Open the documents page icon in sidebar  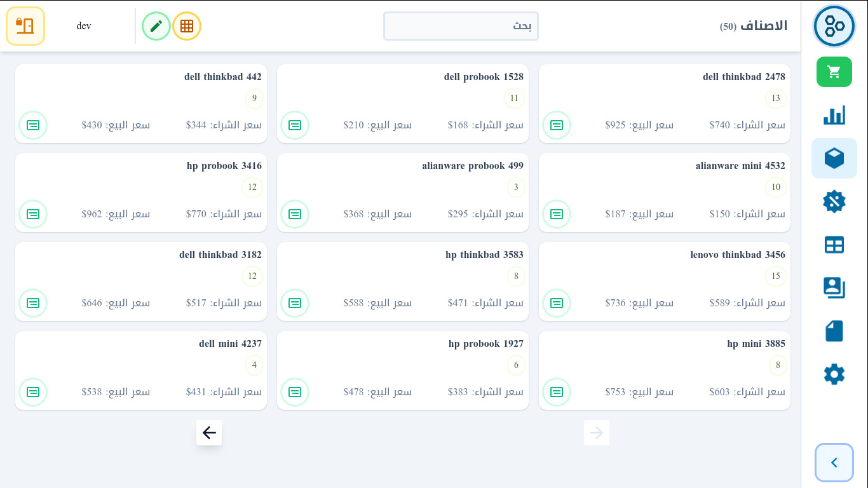coord(834,331)
